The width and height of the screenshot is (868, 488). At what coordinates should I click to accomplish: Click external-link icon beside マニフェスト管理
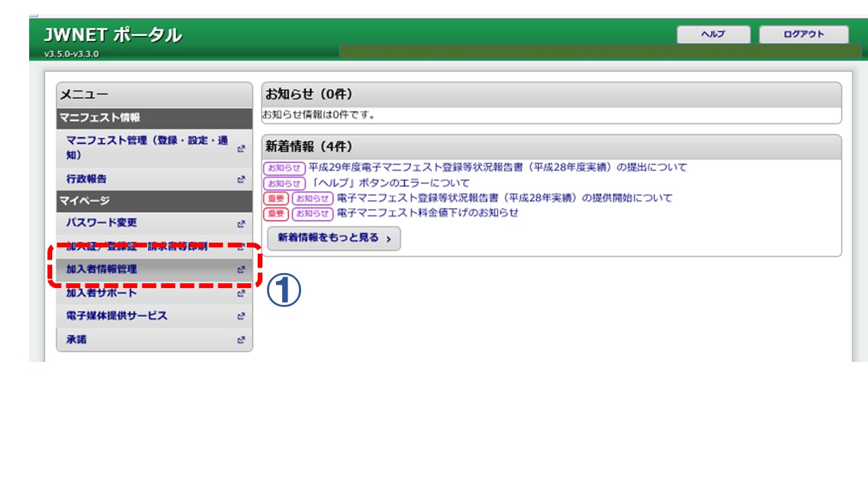coord(241,148)
